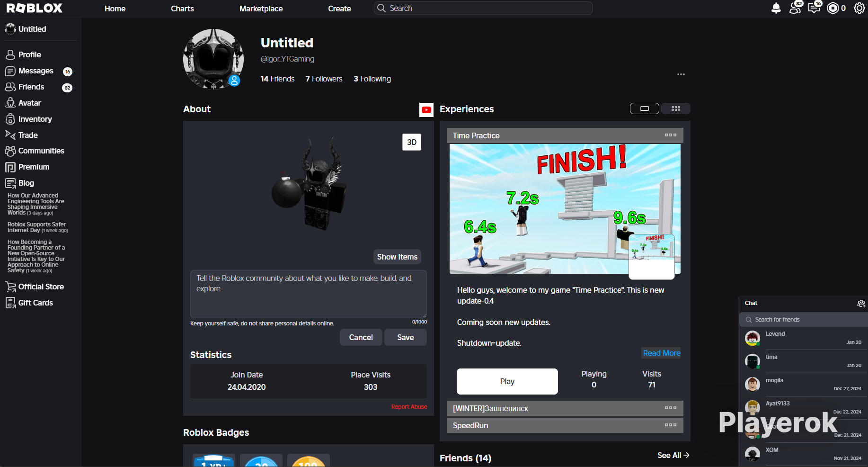Click the Communities sidebar icon
Image resolution: width=868 pixels, height=467 pixels.
click(x=10, y=151)
